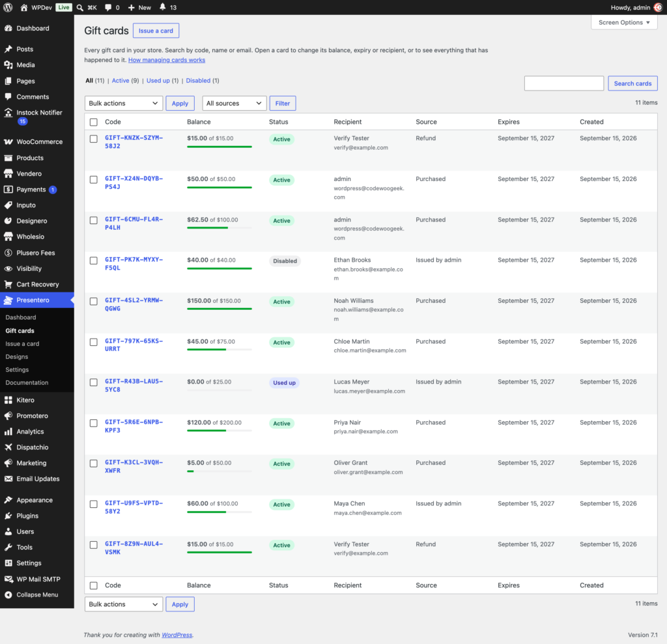Expand Screen Options panel
667x644 pixels.
pyautogui.click(x=623, y=22)
